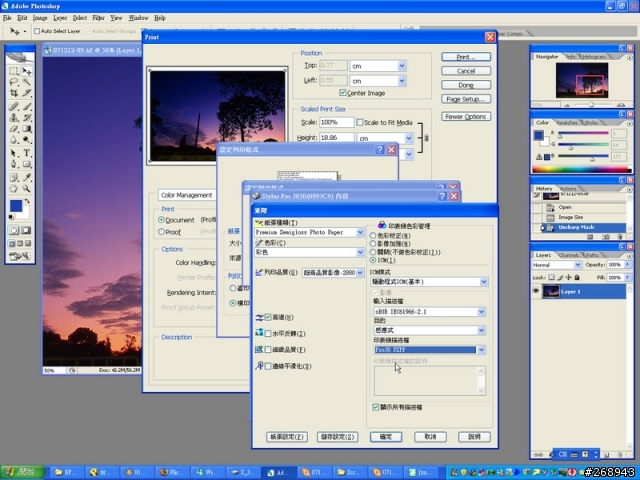This screenshot has width=640, height=480.
Task: Select the Rectangle shape tool
Action: click(27, 164)
